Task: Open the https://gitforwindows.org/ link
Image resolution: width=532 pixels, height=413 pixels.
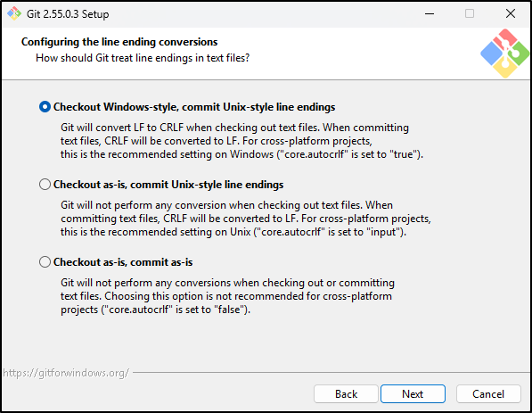Action: pyautogui.click(x=66, y=373)
